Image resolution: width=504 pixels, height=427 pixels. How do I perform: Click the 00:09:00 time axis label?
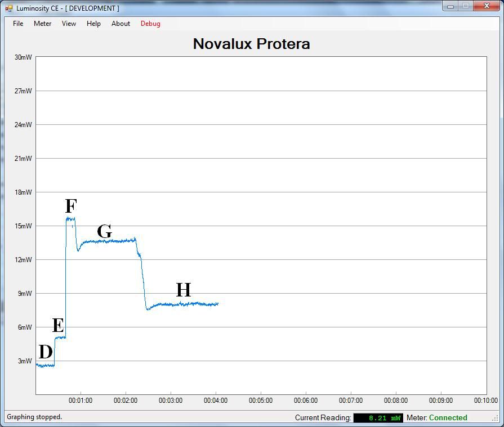[441, 401]
